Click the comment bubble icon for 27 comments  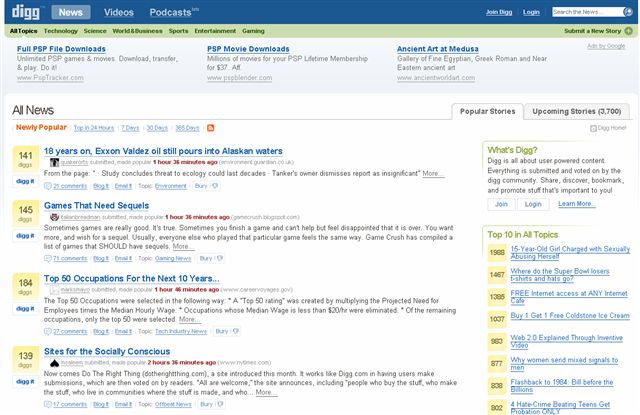tap(48, 331)
